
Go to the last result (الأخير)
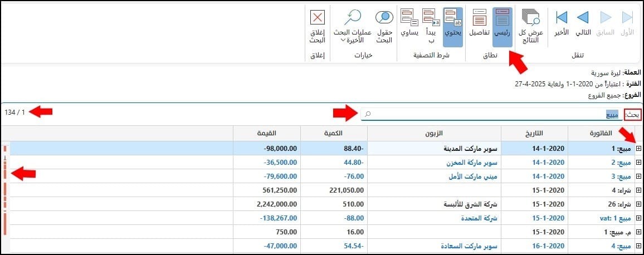click(x=561, y=23)
